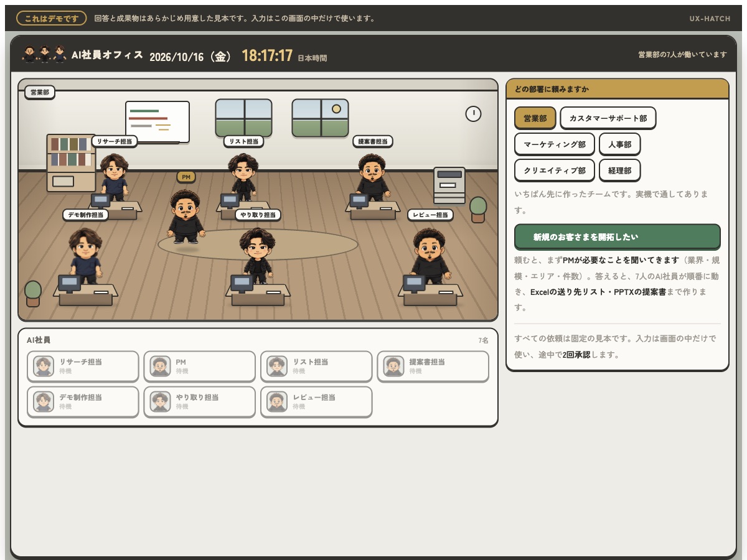The image size is (747, 560).
Task: Click the whiteboard on the office wall
Action: click(157, 122)
